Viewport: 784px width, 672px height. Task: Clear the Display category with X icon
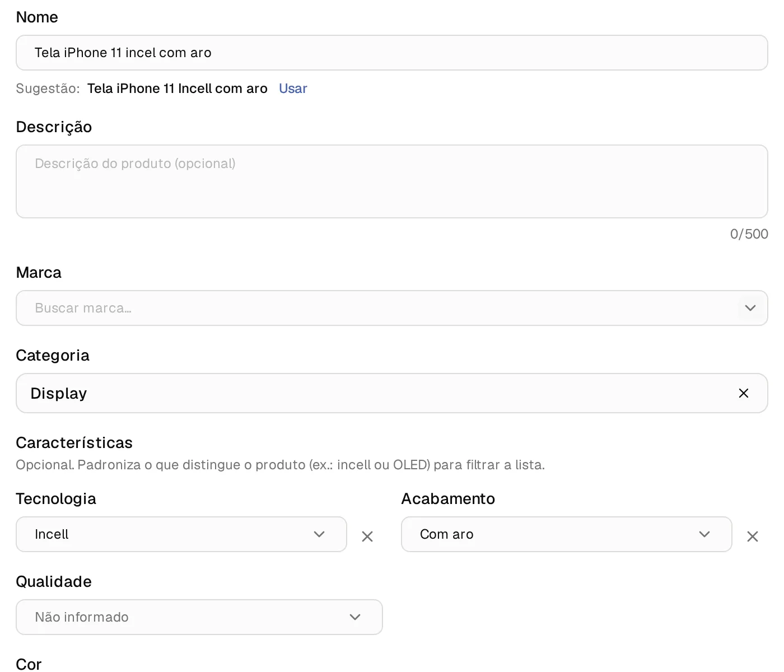tap(744, 393)
